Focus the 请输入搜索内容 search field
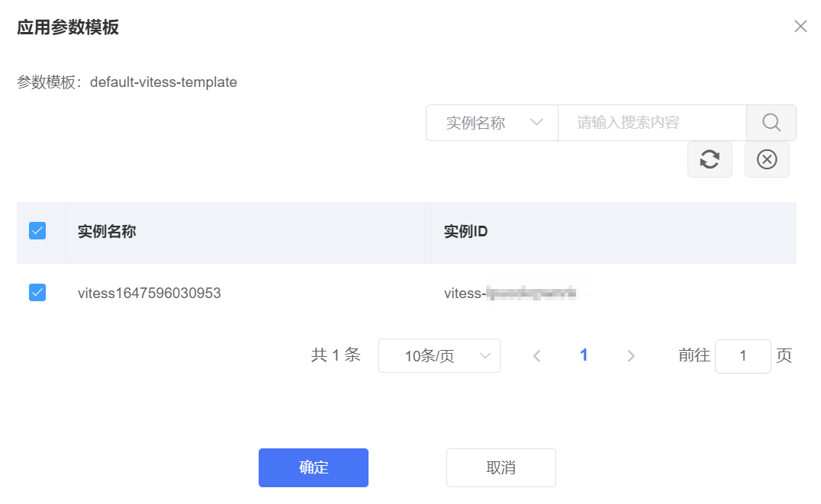The width and height of the screenshot is (821, 504). (x=651, y=123)
